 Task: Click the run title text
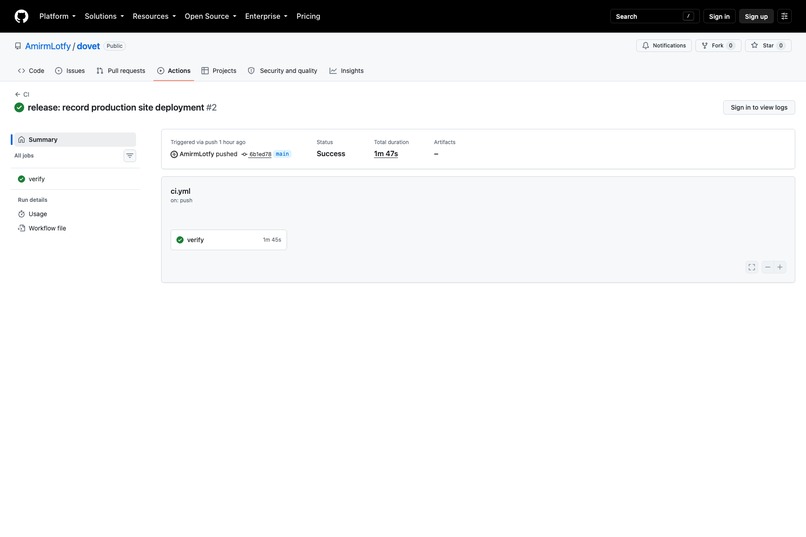(116, 107)
